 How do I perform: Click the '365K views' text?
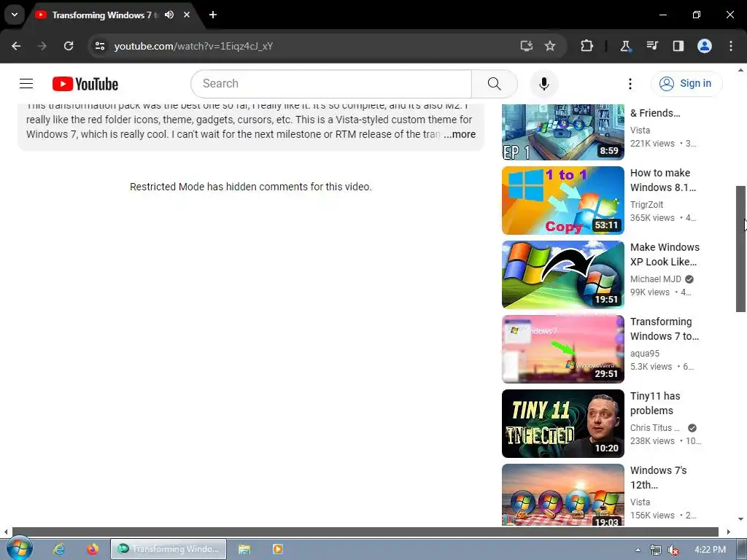pyautogui.click(x=652, y=217)
